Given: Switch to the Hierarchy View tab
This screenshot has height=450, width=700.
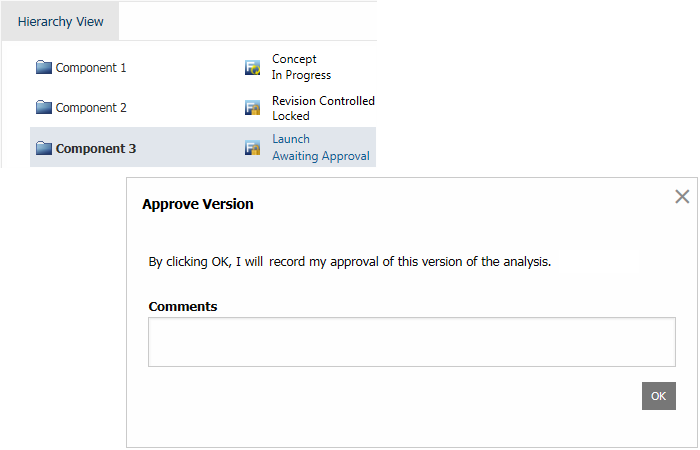Looking at the screenshot, I should click(60, 21).
